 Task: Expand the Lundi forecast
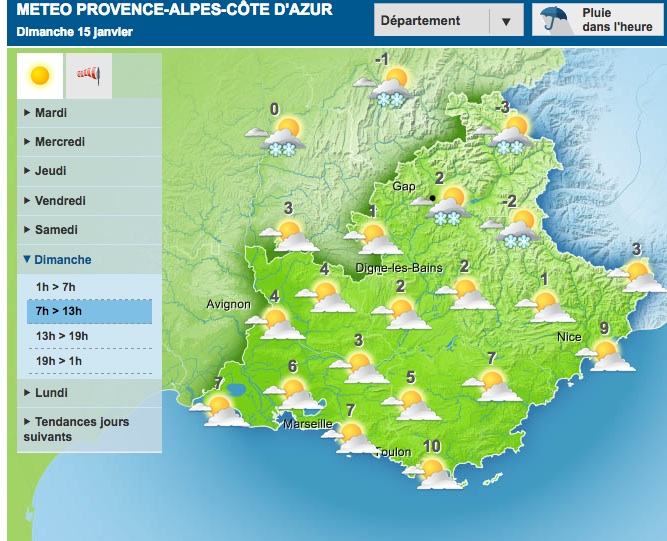pos(89,393)
